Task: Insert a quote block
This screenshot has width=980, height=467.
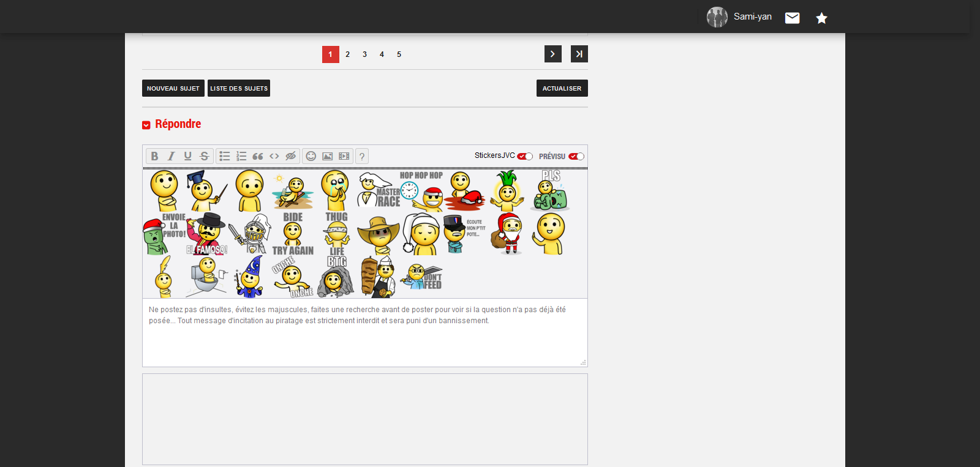Action: point(258,156)
